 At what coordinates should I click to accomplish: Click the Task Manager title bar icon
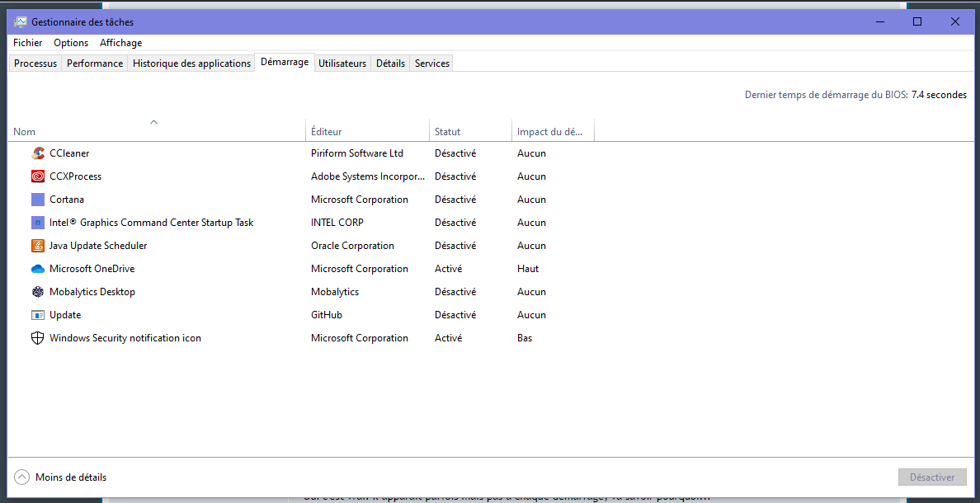click(21, 22)
